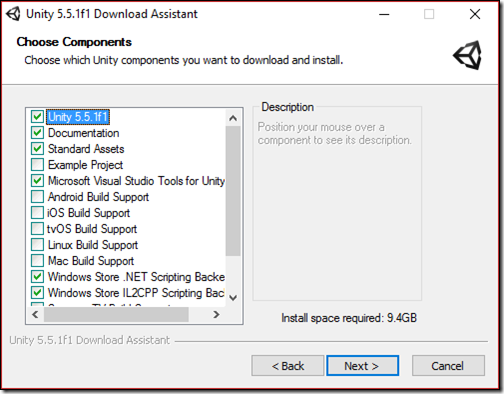Click the vertical scrollbar up arrow
This screenshot has height=394, width=504.
click(233, 118)
